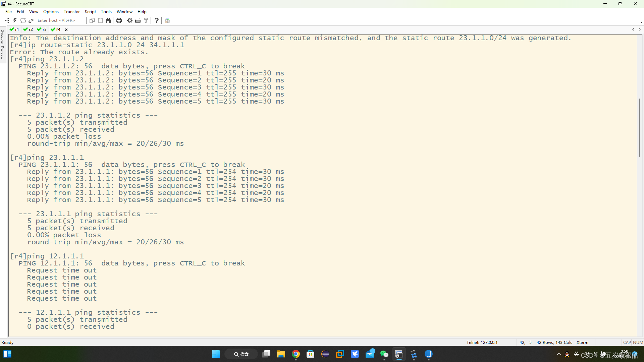Close the r4 session tab
Image resolution: width=644 pixels, height=362 pixels.
(x=66, y=29)
